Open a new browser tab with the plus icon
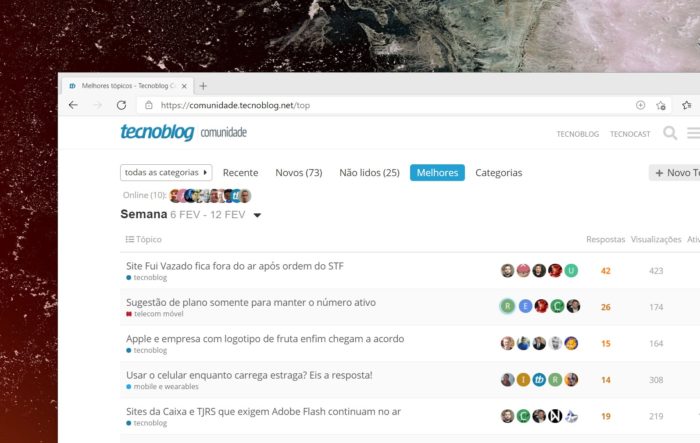Viewport: 700px width, 443px height. [x=203, y=86]
